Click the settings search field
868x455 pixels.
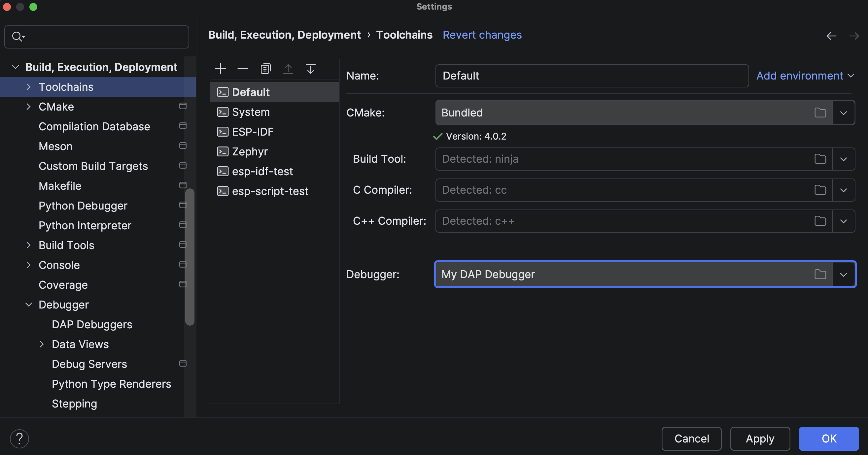point(101,36)
